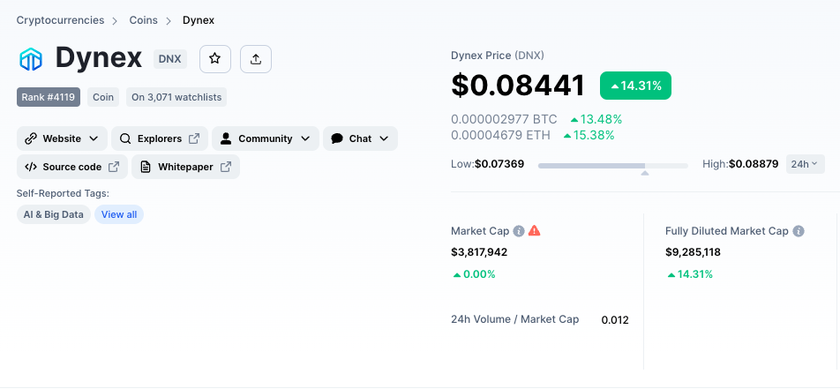Click the On 3,071 watchlists badge
This screenshot has height=389, width=840.
[x=176, y=97]
